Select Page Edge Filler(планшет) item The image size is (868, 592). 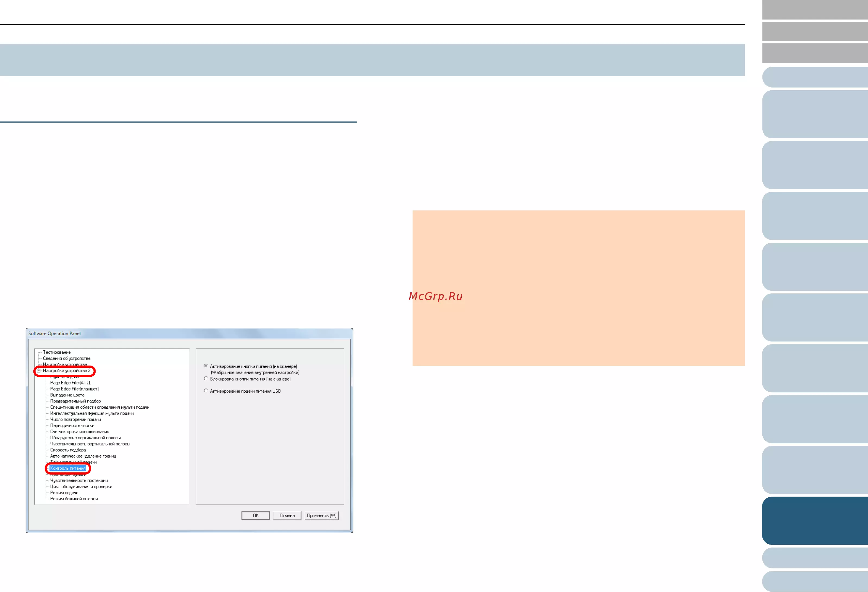[x=74, y=389]
